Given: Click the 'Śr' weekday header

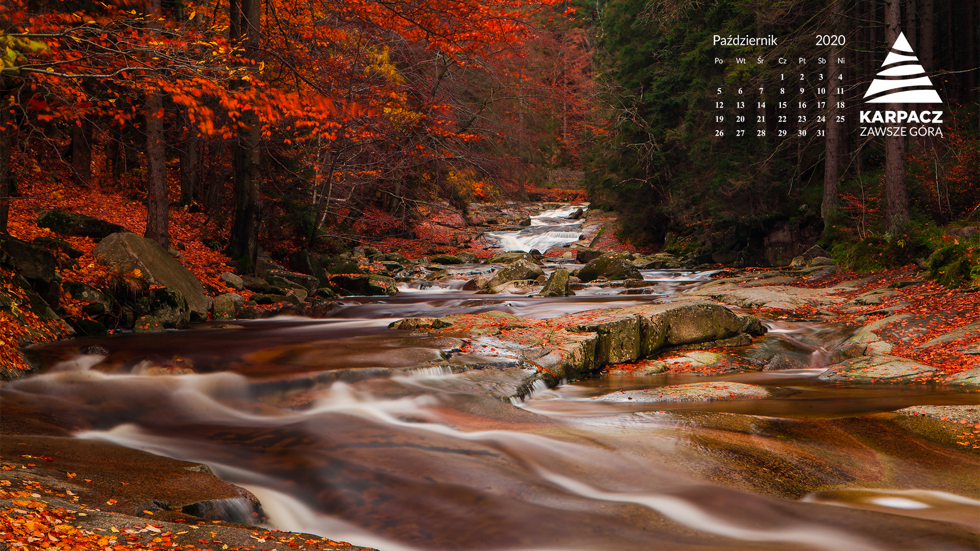Looking at the screenshot, I should pos(761,61).
